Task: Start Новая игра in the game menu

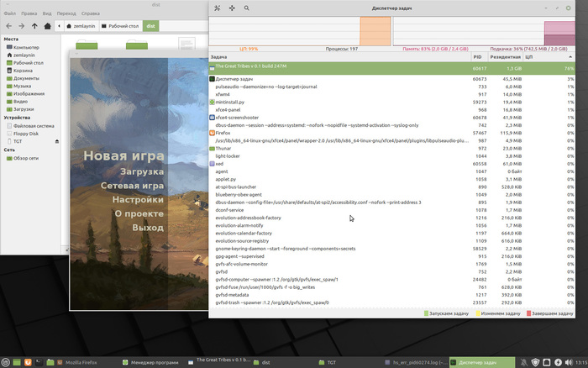Action: click(123, 156)
